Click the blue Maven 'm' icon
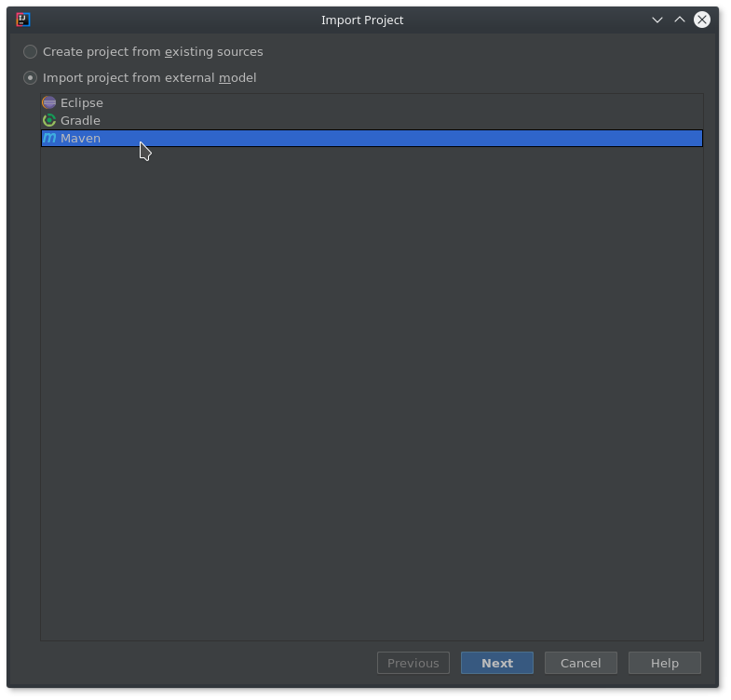This screenshot has height=700, width=731. [49, 138]
